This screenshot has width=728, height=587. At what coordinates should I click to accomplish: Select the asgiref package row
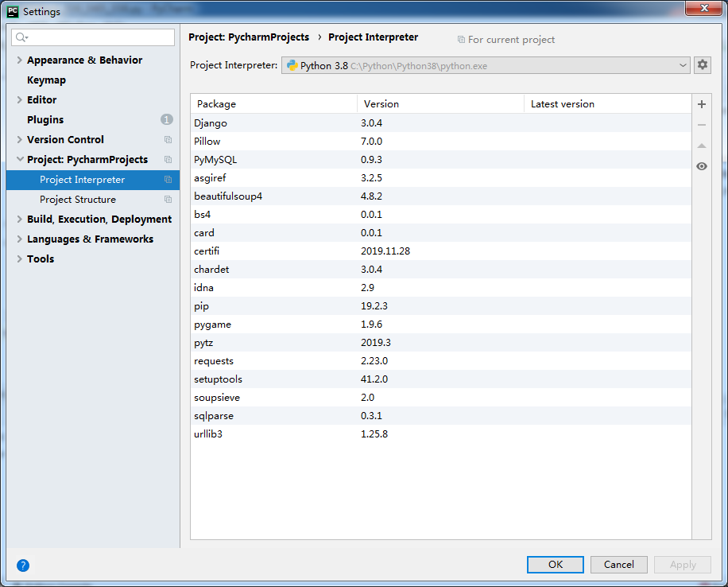(440, 177)
